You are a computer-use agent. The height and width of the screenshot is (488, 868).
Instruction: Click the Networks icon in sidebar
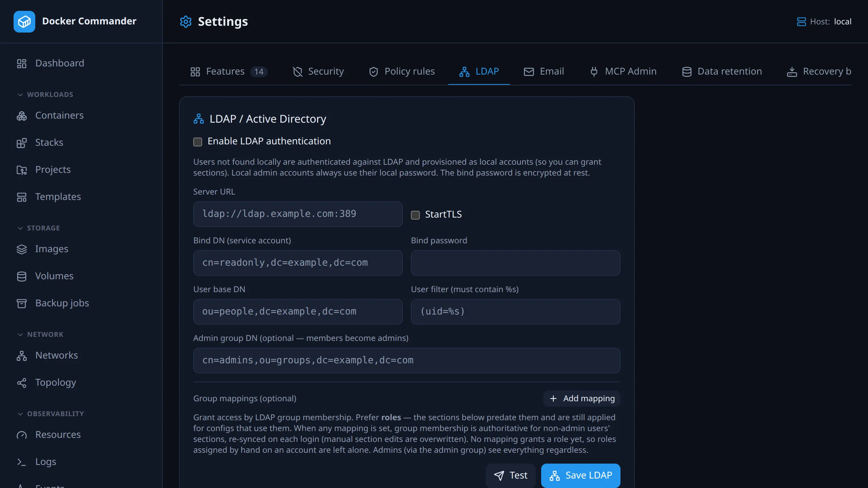(22, 355)
